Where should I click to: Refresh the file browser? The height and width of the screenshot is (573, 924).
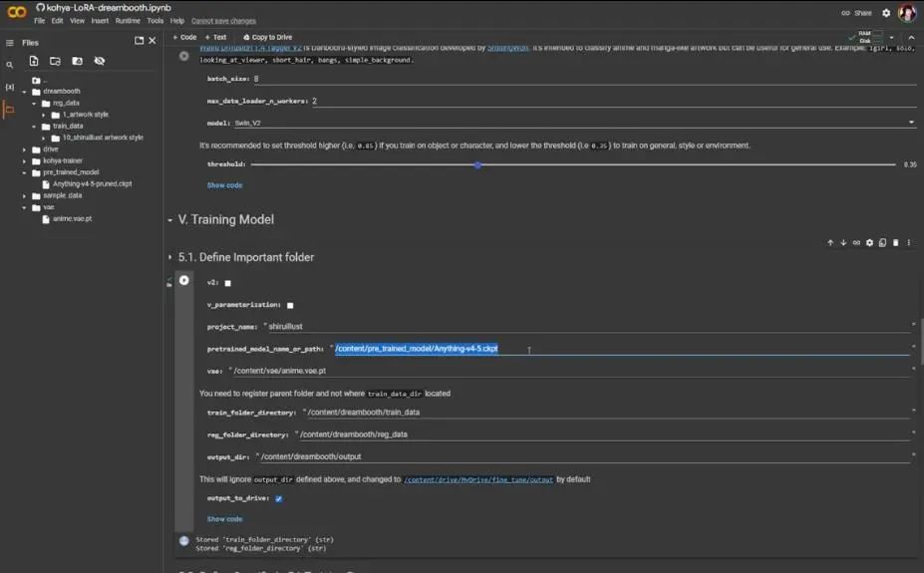(x=56, y=61)
